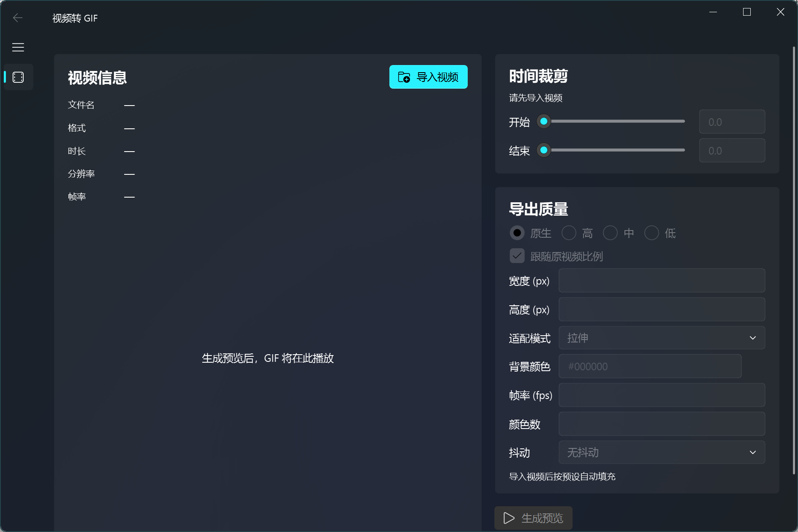Click the 时间裁剪 heading
798x532 pixels.
pos(539,76)
